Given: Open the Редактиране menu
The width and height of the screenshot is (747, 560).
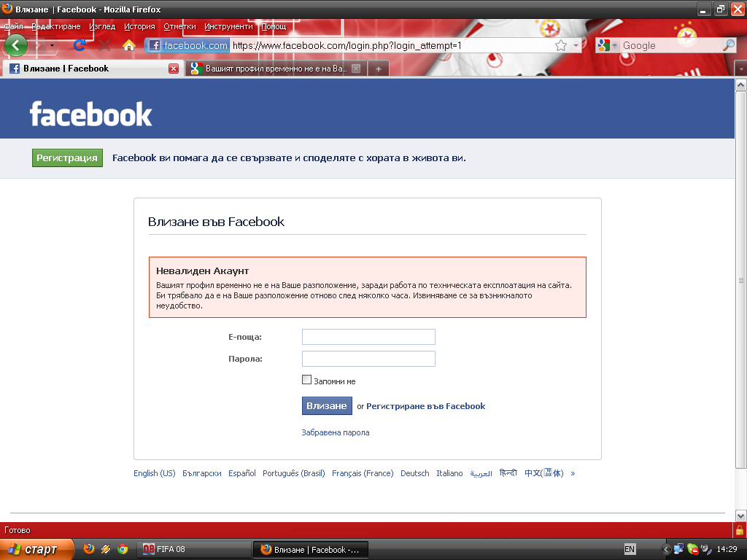Looking at the screenshot, I should tap(56, 26).
